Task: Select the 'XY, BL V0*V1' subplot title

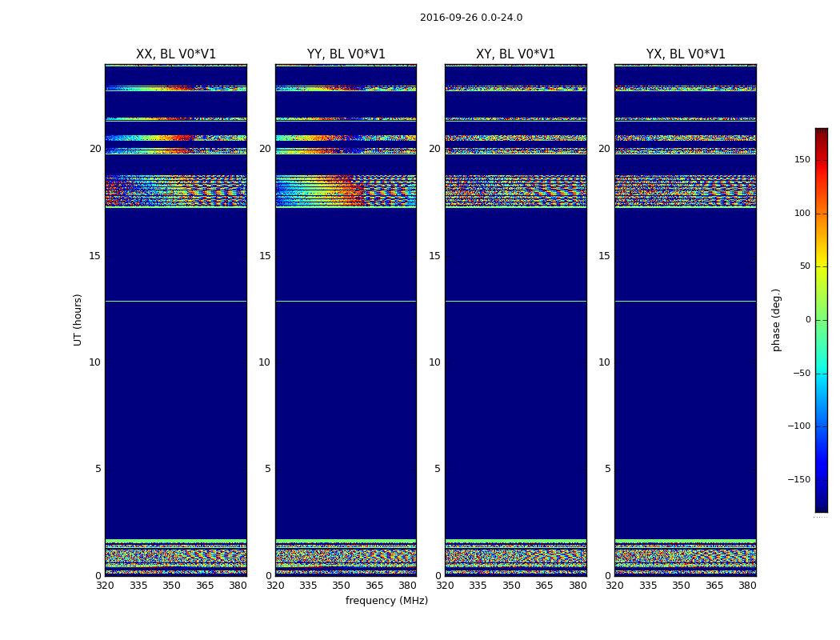Action: point(515,54)
